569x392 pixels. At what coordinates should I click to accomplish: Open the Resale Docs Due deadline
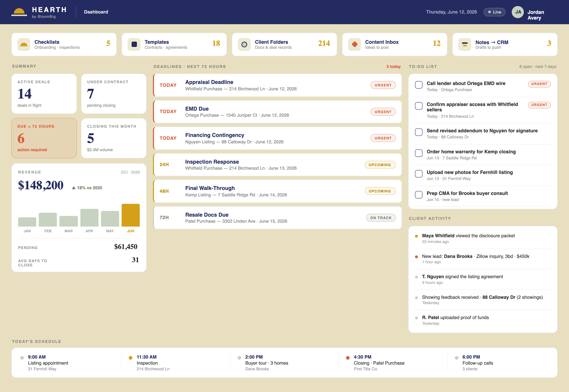(278, 218)
